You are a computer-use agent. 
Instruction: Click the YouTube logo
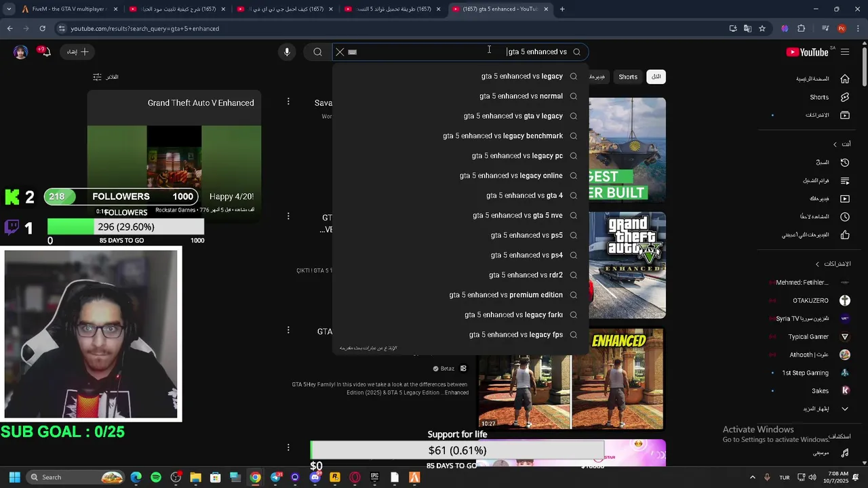(x=807, y=52)
